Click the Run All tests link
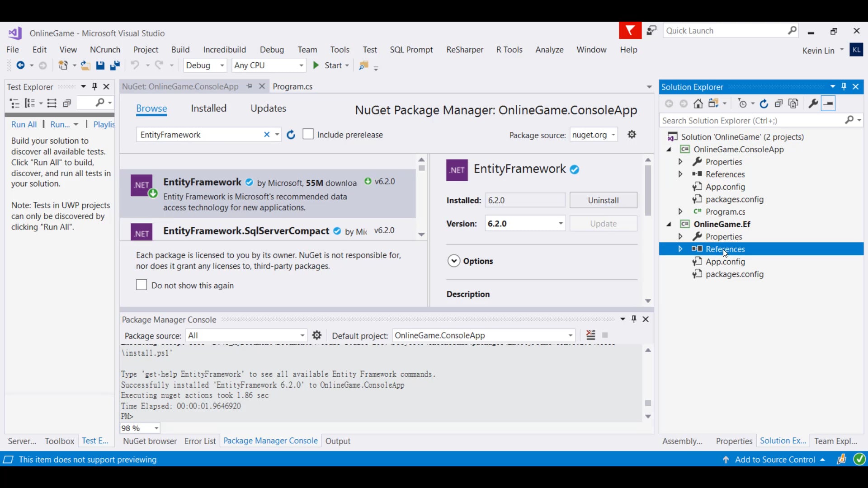 tap(24, 124)
